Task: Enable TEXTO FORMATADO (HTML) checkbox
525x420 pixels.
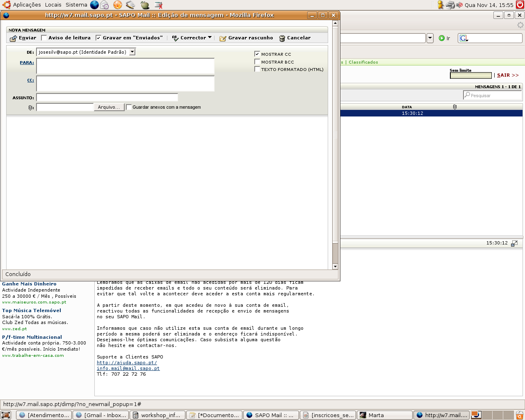Action: (257, 69)
